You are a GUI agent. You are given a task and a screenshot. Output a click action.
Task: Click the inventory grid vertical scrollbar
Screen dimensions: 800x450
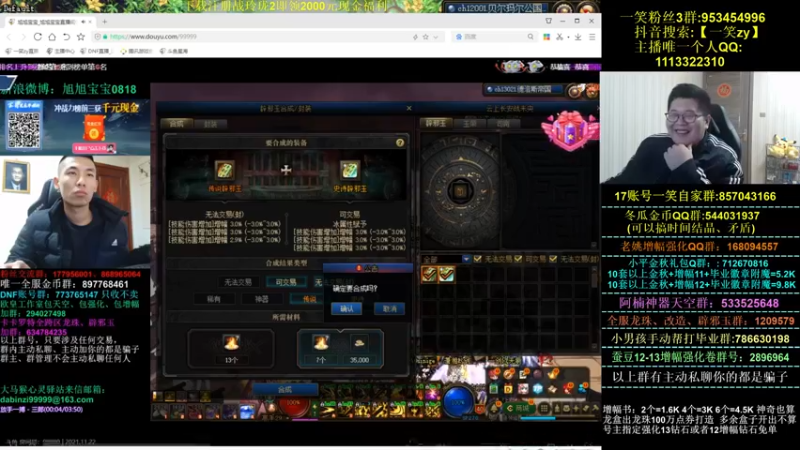click(594, 306)
